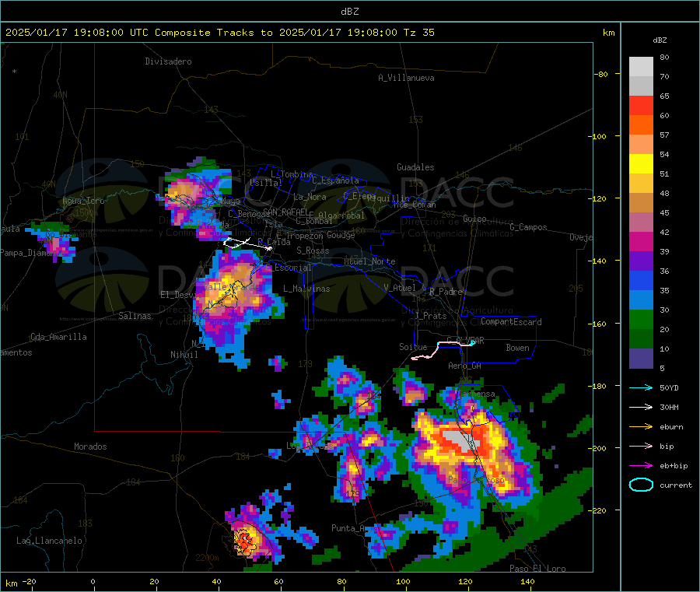Click the Morados map label
This screenshot has height=592, width=700.
coord(90,447)
